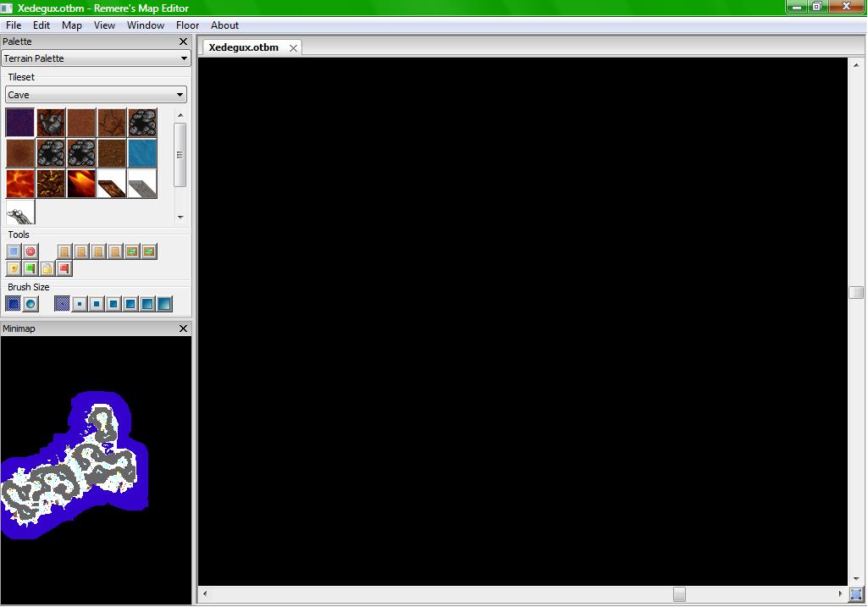Click the corner icon beside the horizontal scrollbar
The image size is (868, 607).
(x=856, y=595)
